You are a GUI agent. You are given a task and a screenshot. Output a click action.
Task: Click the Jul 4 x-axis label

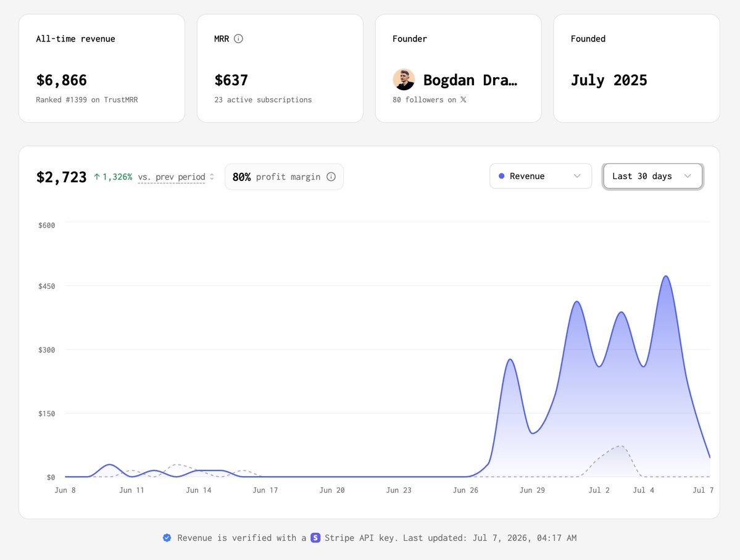643,490
